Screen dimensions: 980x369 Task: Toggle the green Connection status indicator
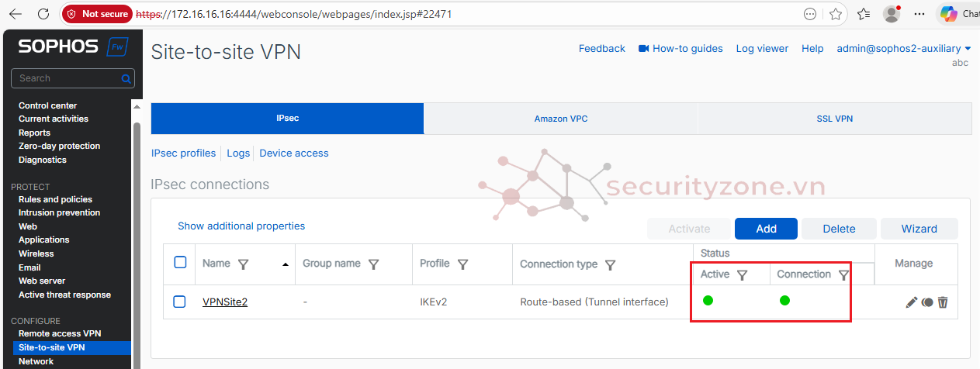(784, 301)
